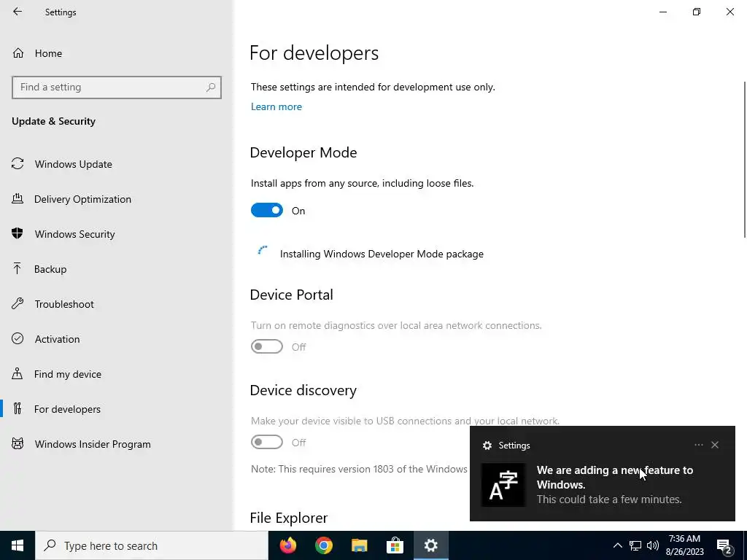
Task: Click the network icon in system tray
Action: tap(635, 545)
